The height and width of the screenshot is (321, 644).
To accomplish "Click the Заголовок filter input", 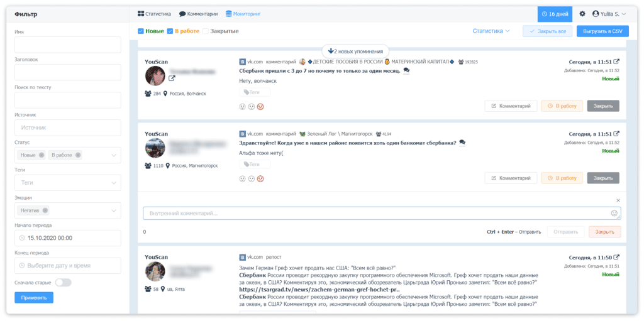I will pos(68,72).
